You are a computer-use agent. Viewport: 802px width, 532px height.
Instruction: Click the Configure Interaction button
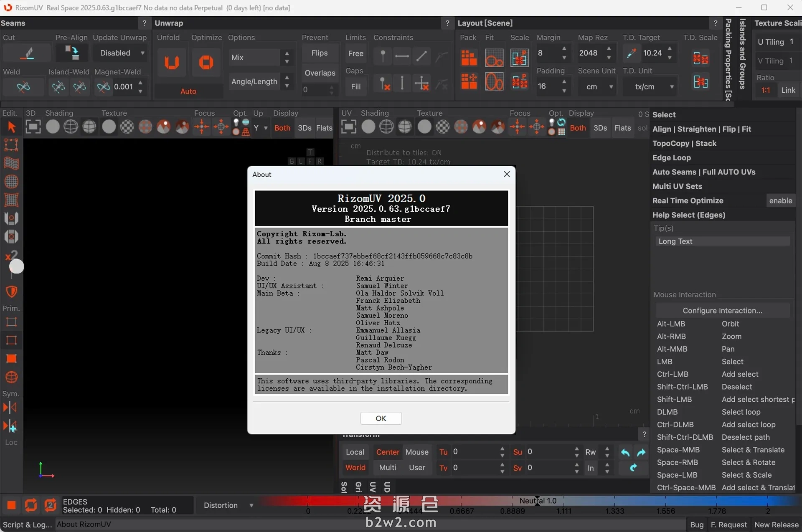click(722, 310)
